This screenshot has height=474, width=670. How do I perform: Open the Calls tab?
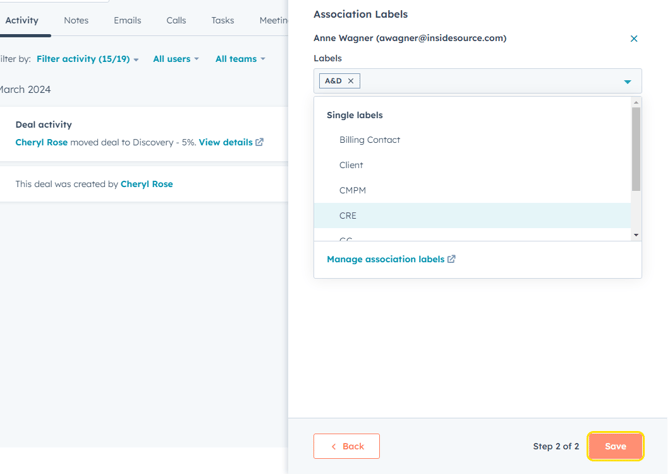click(x=176, y=20)
